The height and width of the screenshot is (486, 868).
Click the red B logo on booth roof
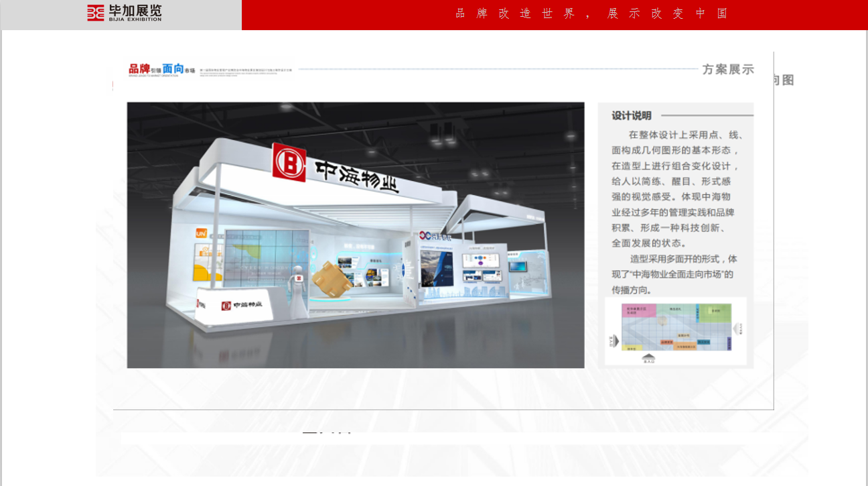pos(289,162)
